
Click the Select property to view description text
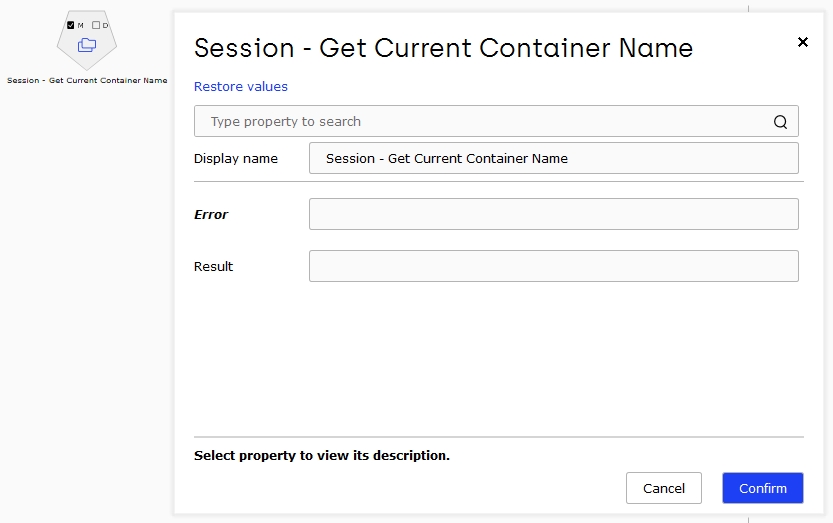321,455
